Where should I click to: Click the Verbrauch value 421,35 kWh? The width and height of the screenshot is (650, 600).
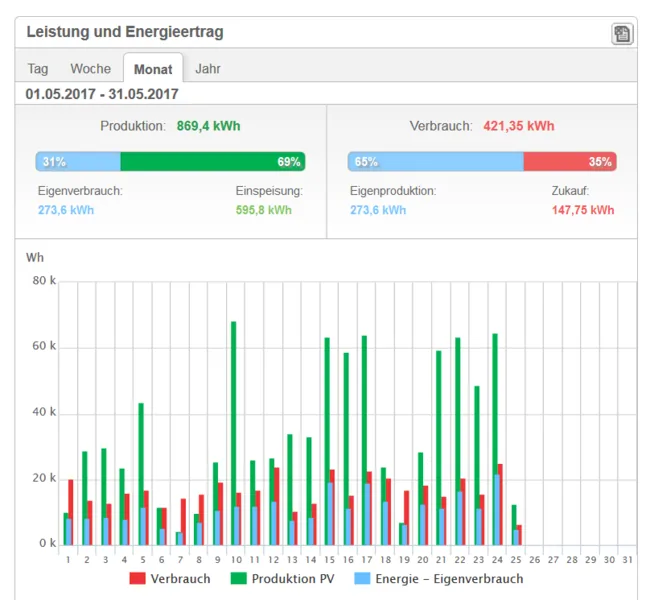click(x=519, y=126)
